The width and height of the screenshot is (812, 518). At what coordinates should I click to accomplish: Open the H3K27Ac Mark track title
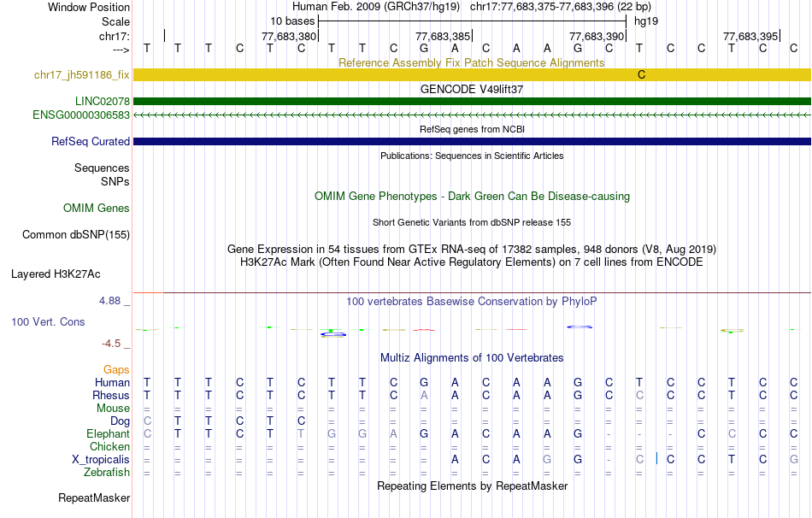pyautogui.click(x=471, y=262)
